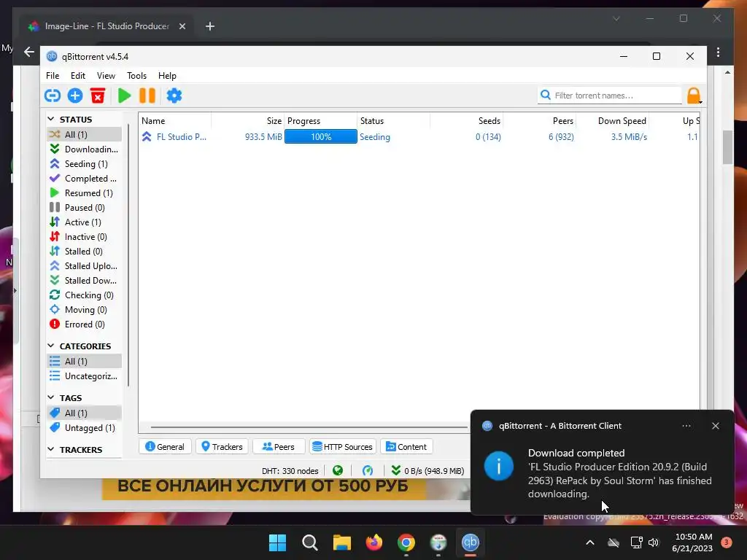Select the Inactive (0) filter
Viewport: 747px width, 560px height.
(x=85, y=237)
